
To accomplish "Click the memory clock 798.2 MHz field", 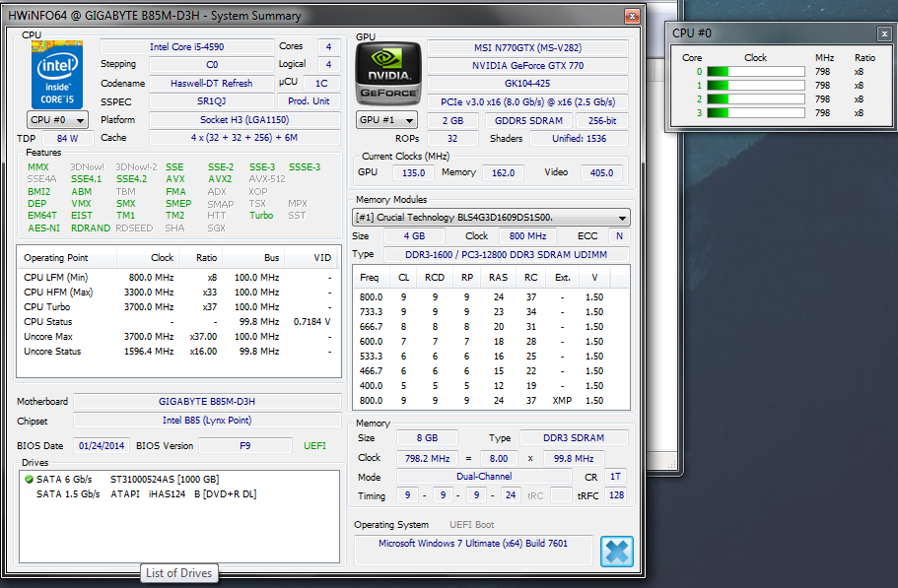I will point(427,459).
